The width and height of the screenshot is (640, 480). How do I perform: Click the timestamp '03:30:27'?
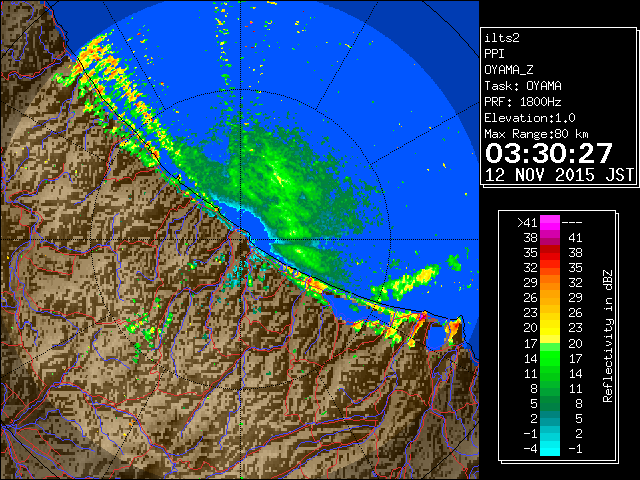click(549, 153)
